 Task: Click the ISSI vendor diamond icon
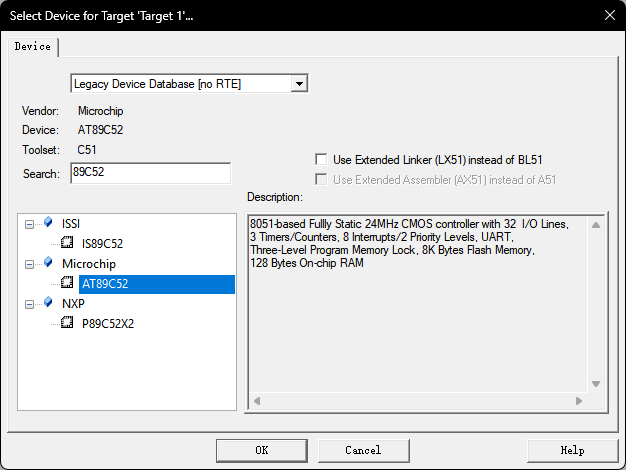48,222
